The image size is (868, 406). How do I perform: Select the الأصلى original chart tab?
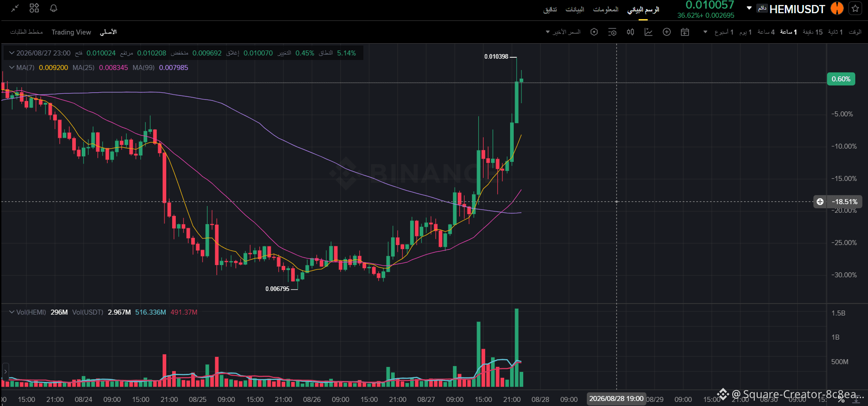[x=108, y=32]
